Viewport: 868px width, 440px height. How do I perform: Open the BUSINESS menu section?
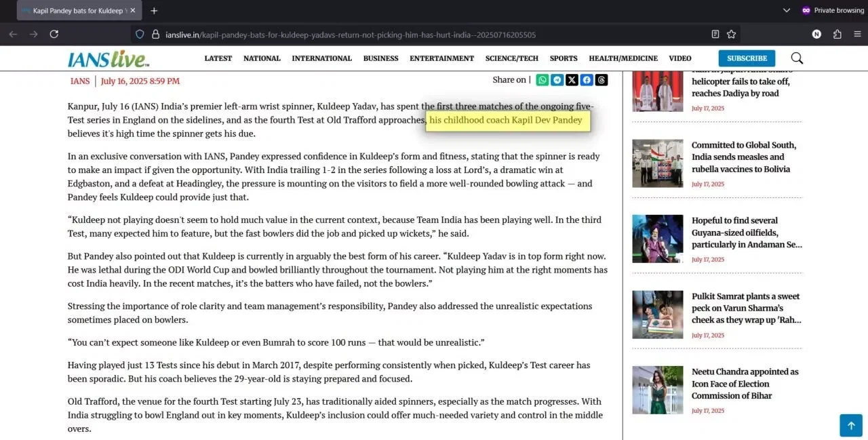(x=380, y=58)
